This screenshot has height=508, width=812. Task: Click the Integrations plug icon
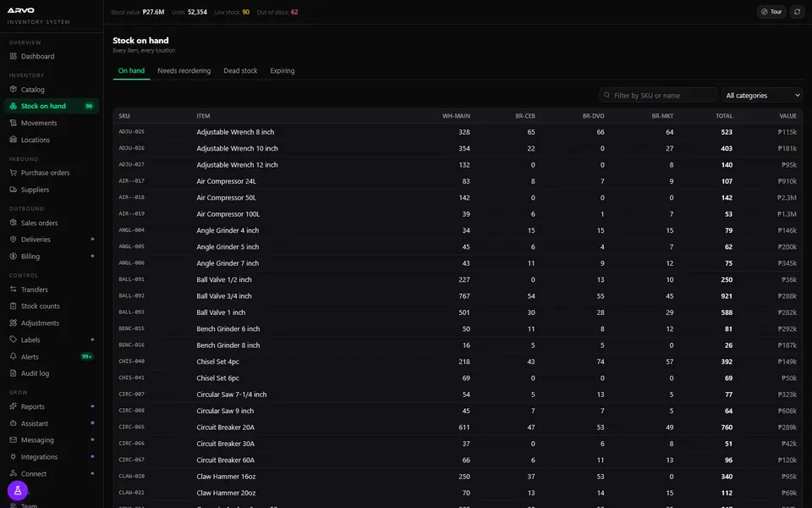(14, 456)
